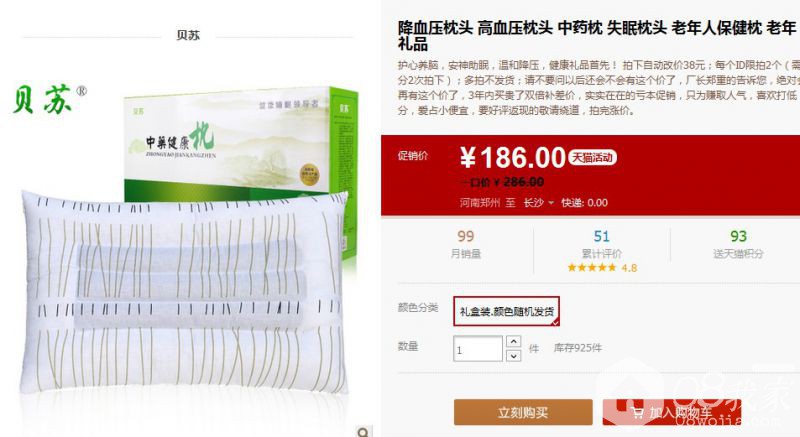This screenshot has height=437, width=800.
Task: Click the yen symbol of promo price
Action: pos(467,157)
